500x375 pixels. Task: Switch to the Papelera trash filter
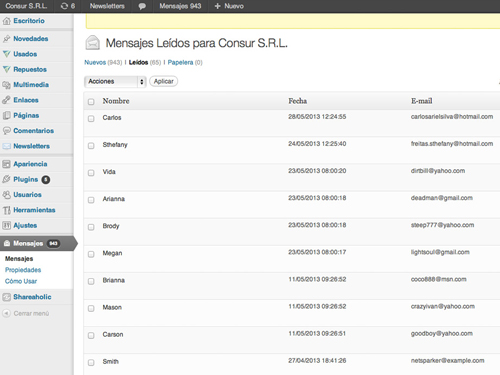coord(180,62)
